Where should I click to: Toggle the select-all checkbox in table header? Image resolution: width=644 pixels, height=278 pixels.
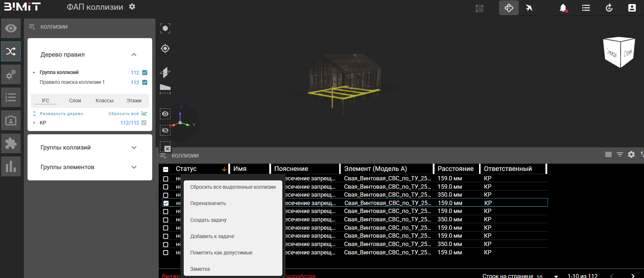[x=166, y=169]
